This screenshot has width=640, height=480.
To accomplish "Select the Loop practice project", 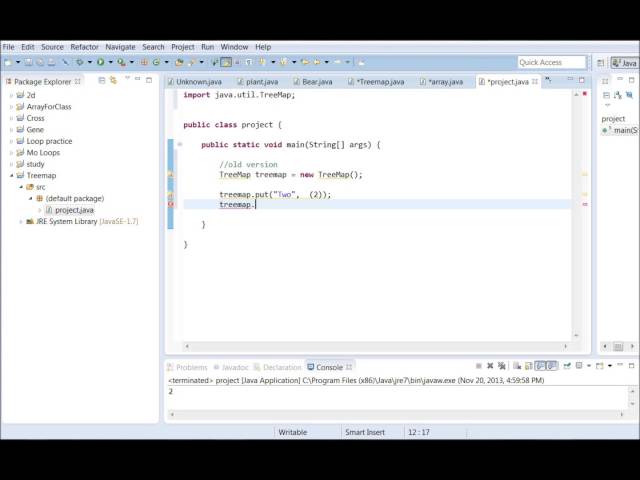I will tap(44, 141).
